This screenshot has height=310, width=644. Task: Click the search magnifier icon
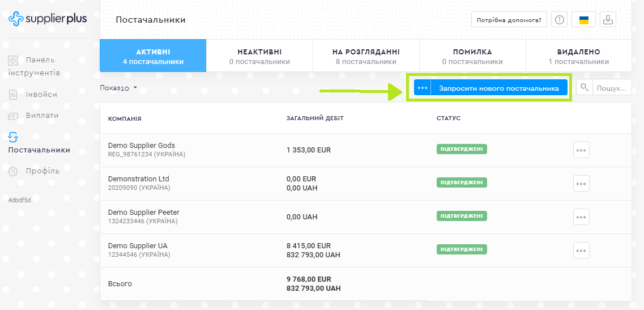click(x=585, y=88)
